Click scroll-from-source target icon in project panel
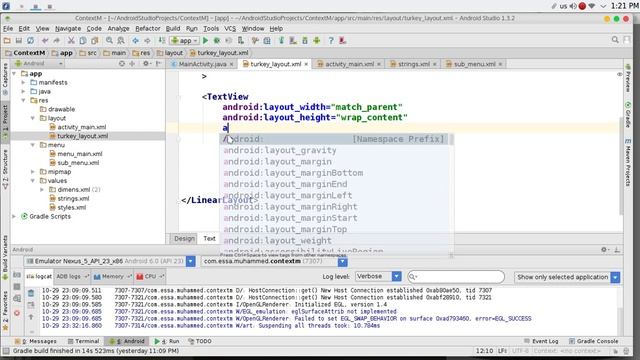 click(122, 64)
